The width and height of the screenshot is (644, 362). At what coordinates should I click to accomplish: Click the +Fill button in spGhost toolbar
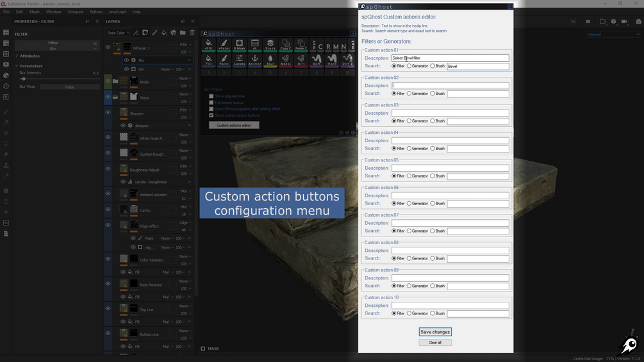click(x=209, y=45)
